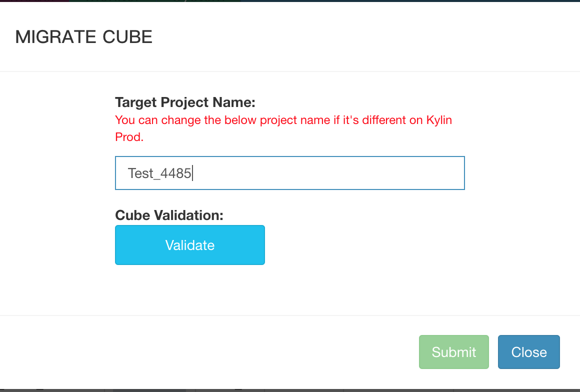Click the Validate button
This screenshot has height=392, width=580.
[x=189, y=245]
